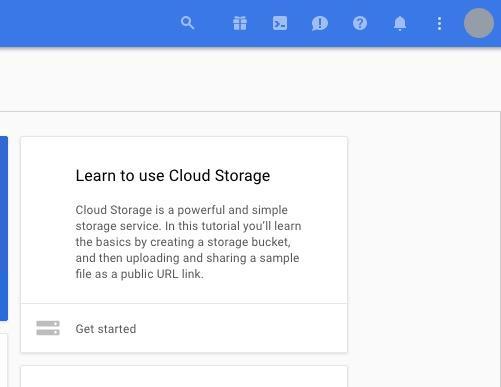Open the user account avatar
Image resolution: width=501 pixels, height=387 pixels.
coord(479,23)
